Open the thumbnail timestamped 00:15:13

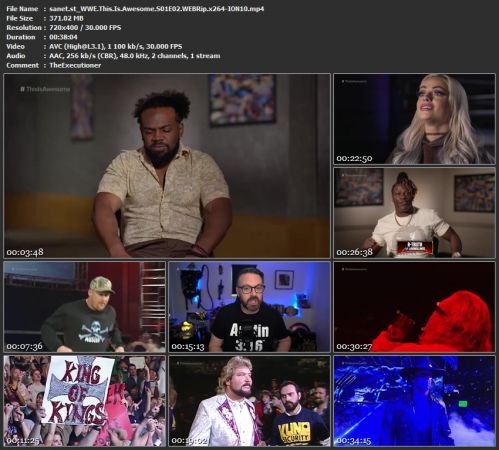pos(249,307)
